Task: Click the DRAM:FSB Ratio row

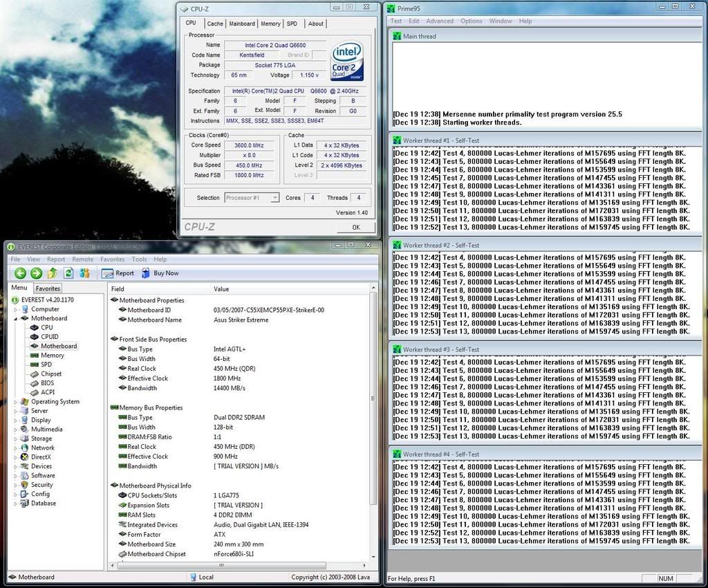Action: (239, 437)
